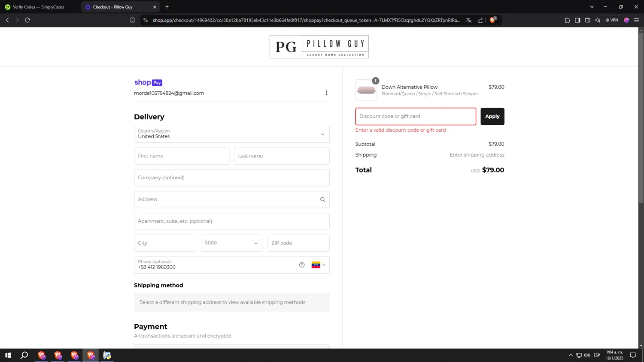Close the Checkout - Pillow Guy tab
This screenshot has height=362, width=644.
pos(155,7)
